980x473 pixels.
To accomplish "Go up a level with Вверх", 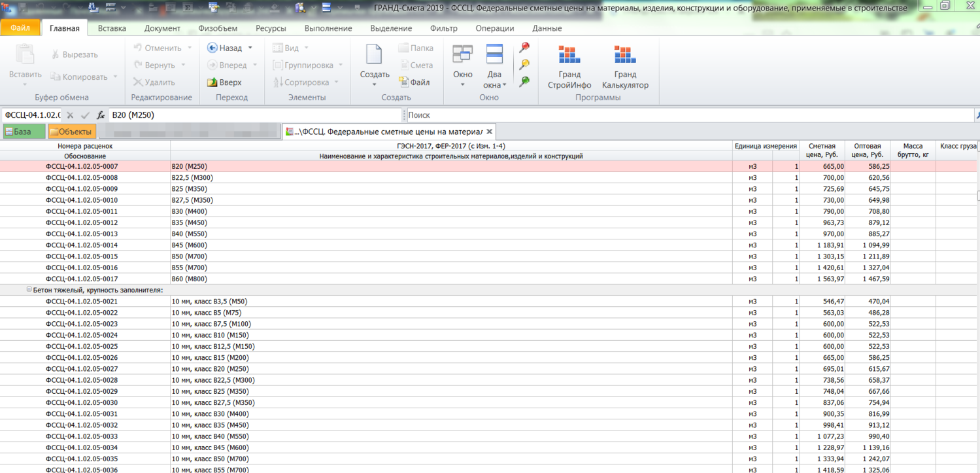I will tap(224, 82).
